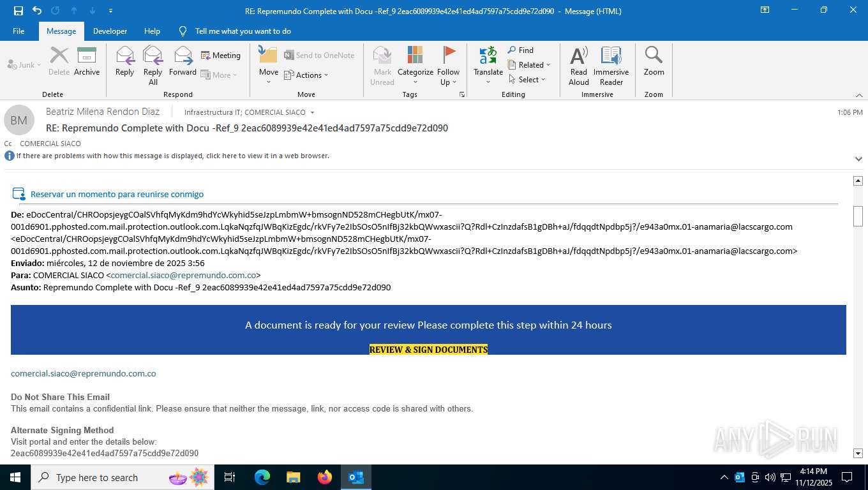Open Task View on the taskbar

click(230, 477)
